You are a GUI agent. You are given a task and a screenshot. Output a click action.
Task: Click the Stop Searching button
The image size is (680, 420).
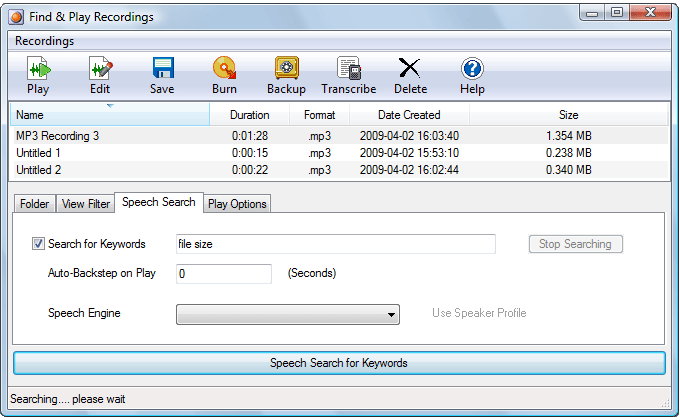575,244
